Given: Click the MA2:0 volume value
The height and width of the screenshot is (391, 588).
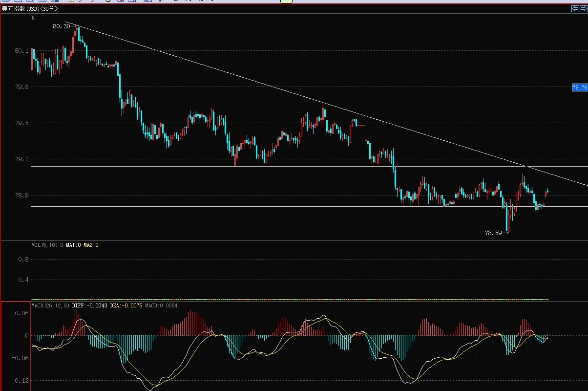Looking at the screenshot, I should click(91, 245).
